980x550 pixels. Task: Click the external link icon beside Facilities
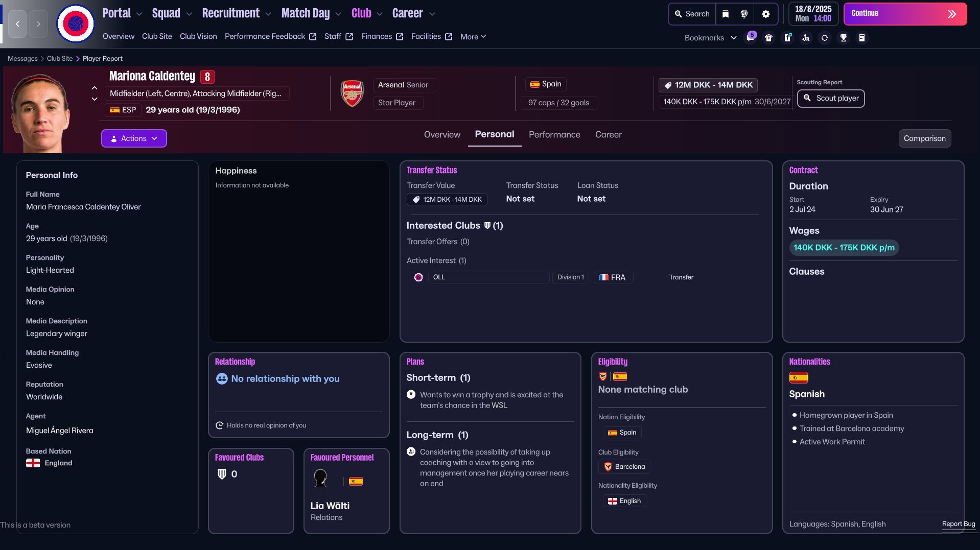(449, 37)
